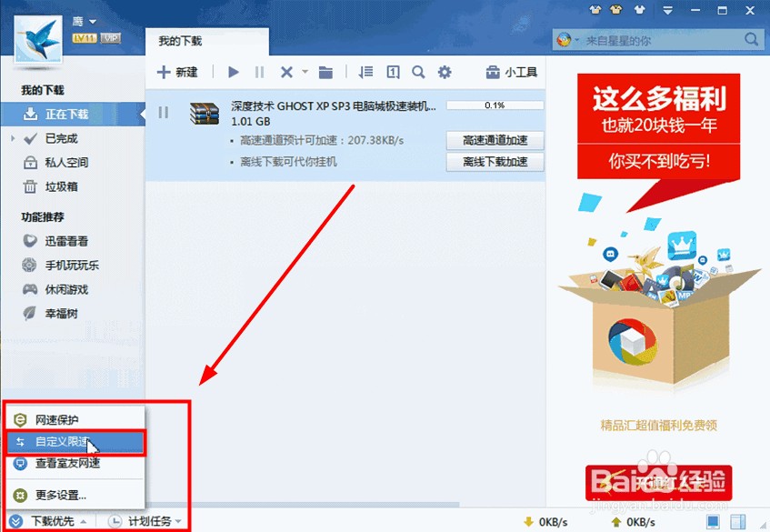Click the VIP badge
The image size is (770, 532).
111,38
